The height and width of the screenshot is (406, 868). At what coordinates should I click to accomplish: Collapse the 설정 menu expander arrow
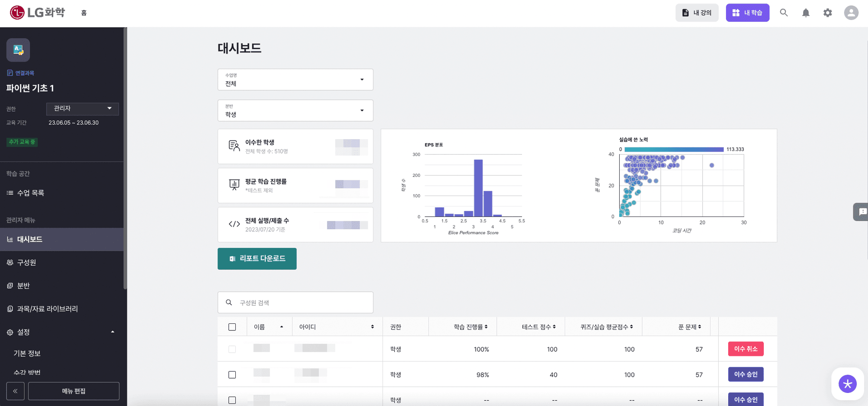(x=113, y=332)
